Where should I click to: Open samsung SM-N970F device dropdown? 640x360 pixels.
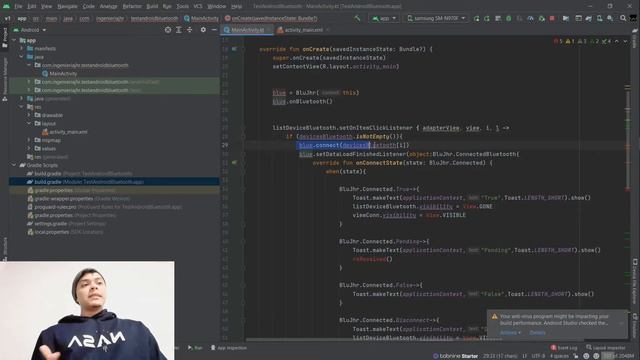click(x=436, y=18)
